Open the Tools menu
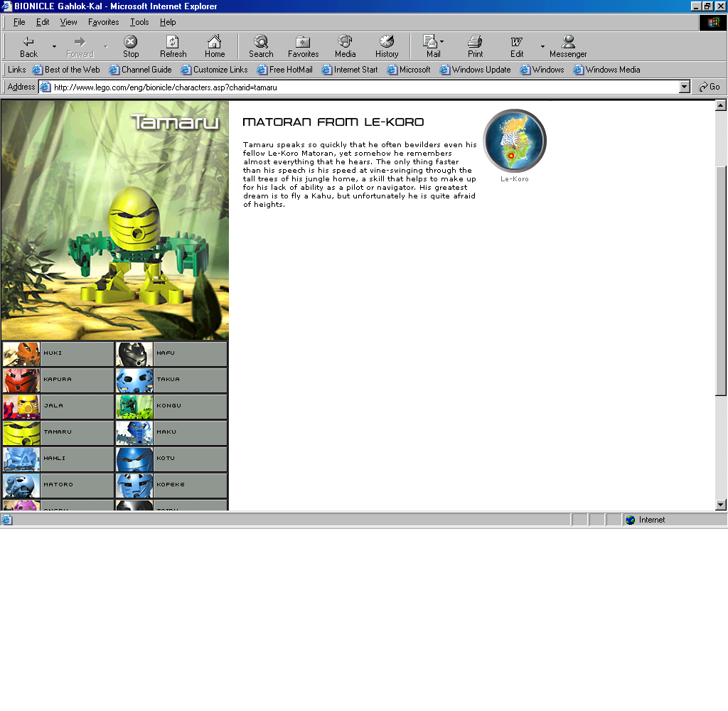 click(x=139, y=22)
